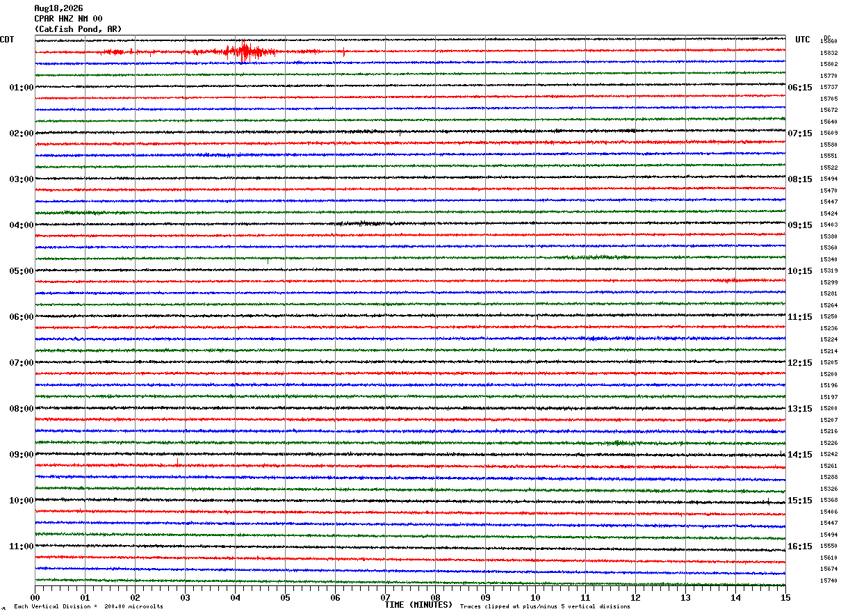
Task: Click the DC offset value 15860
Action: point(828,42)
